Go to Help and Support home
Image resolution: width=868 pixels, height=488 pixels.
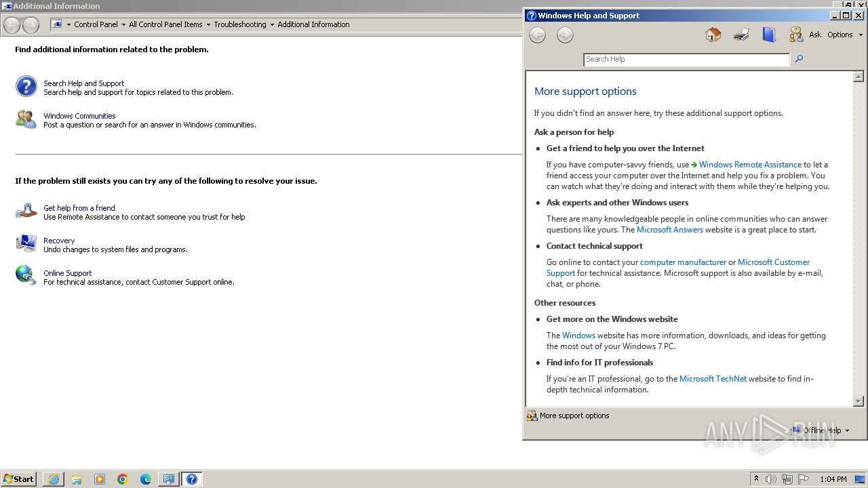pos(713,35)
